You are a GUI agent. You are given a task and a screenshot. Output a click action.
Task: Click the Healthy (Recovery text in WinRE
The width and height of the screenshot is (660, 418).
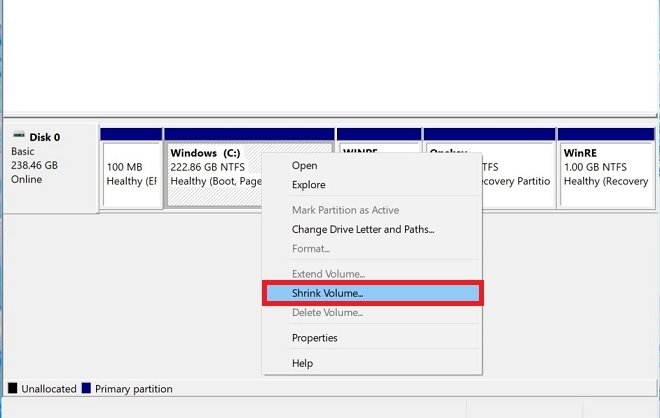coord(606,181)
